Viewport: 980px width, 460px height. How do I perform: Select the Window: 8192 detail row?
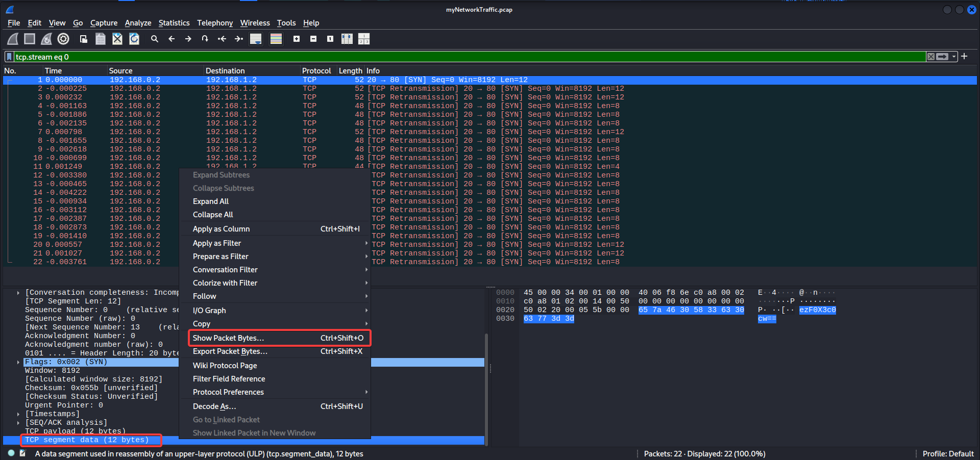tap(53, 371)
